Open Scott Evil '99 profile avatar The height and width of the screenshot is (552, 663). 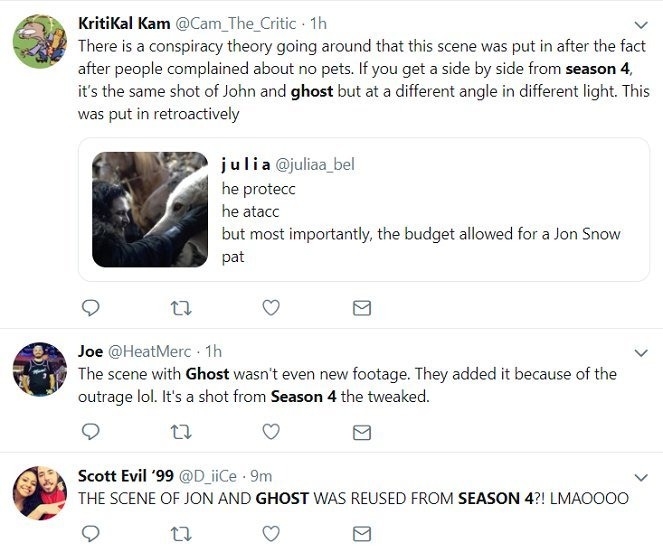pos(40,493)
